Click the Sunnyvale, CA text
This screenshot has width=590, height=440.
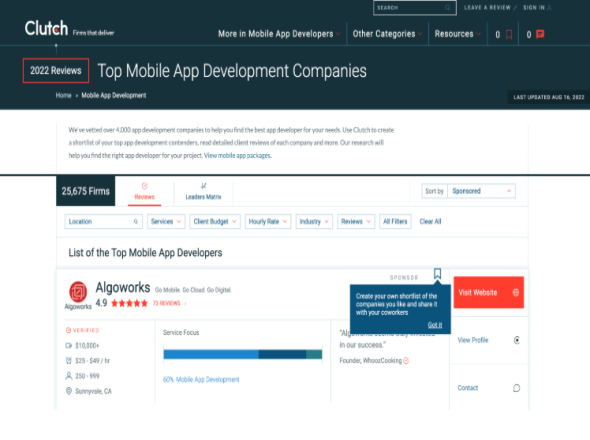(x=93, y=391)
